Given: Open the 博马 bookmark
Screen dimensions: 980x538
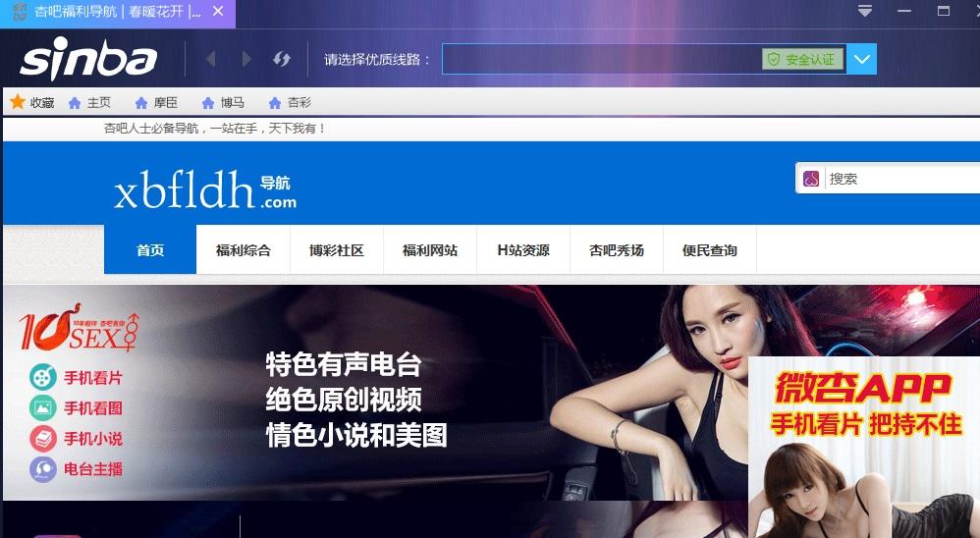Looking at the screenshot, I should 223,102.
